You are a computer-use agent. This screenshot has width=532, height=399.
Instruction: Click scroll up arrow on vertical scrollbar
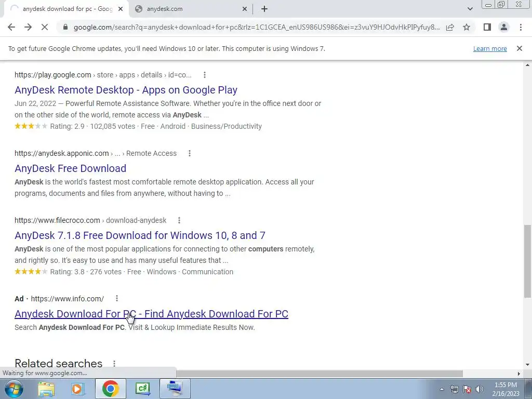pos(528,65)
